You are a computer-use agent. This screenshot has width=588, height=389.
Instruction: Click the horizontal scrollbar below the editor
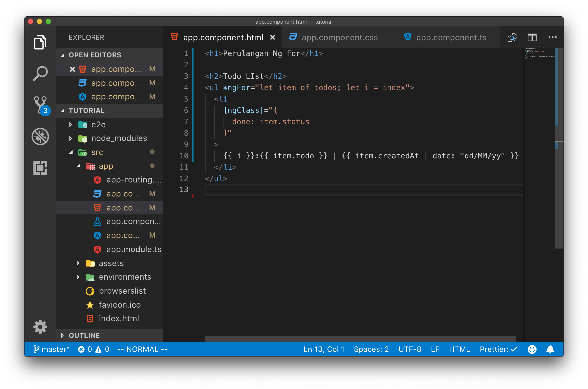click(360, 339)
